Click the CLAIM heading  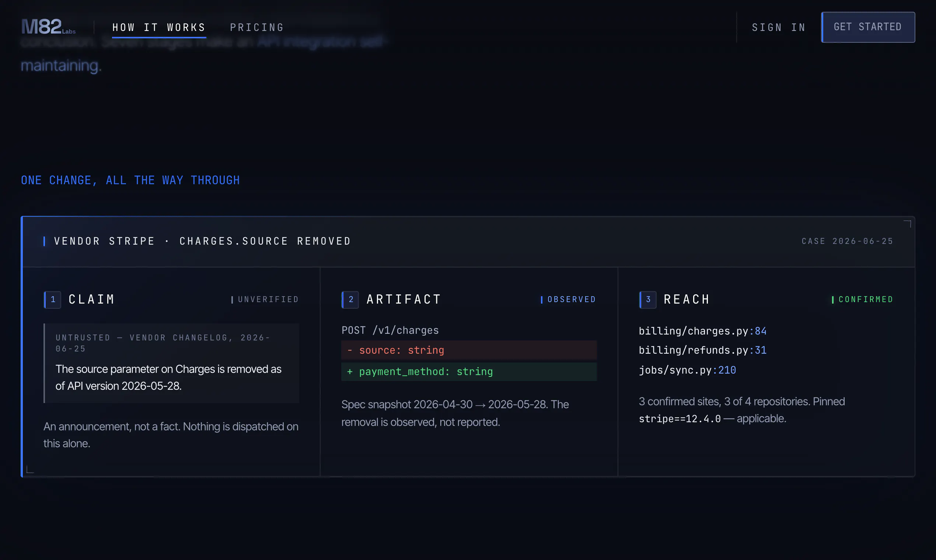click(92, 300)
